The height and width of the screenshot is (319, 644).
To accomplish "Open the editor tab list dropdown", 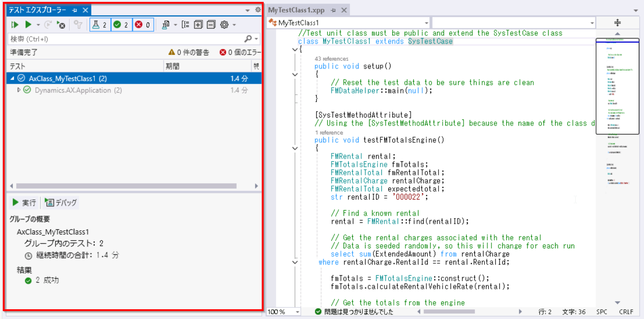I will tap(636, 10).
